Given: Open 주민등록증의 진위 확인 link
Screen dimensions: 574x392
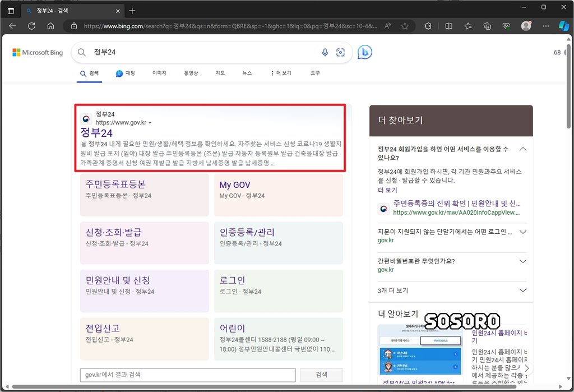Looking at the screenshot, I should click(x=457, y=204).
